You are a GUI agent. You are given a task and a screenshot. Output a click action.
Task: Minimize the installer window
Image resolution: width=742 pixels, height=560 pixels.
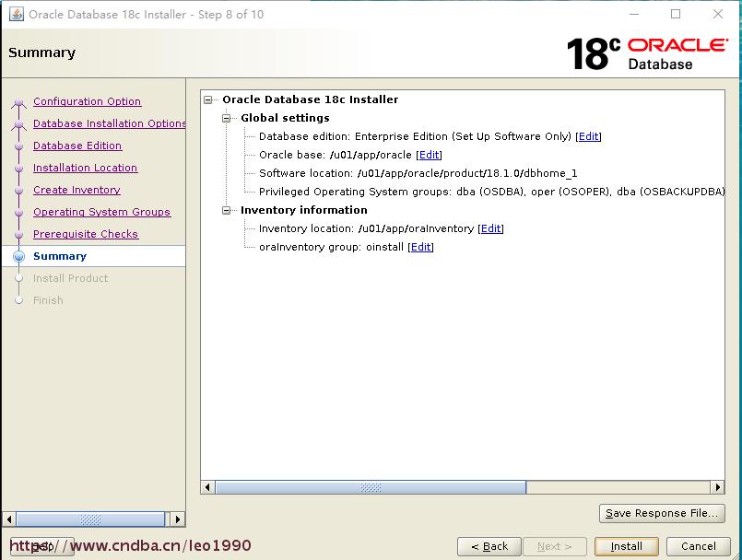tap(634, 14)
